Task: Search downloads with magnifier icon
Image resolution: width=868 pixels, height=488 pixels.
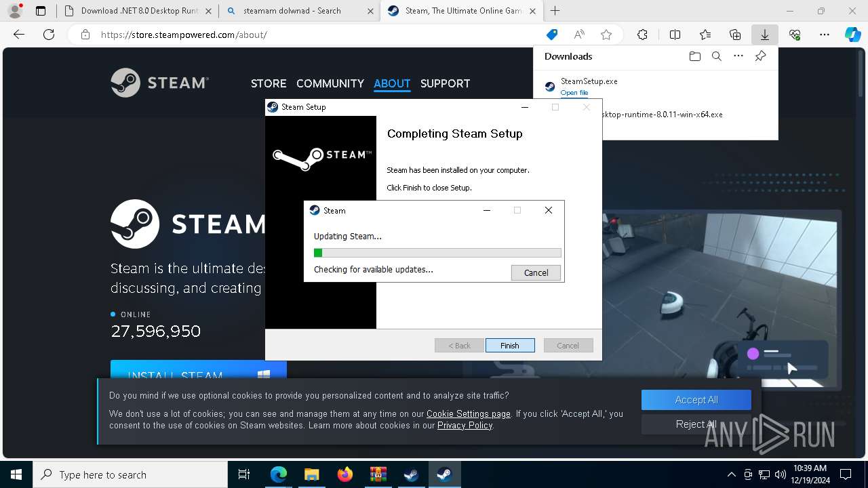Action: [x=717, y=56]
